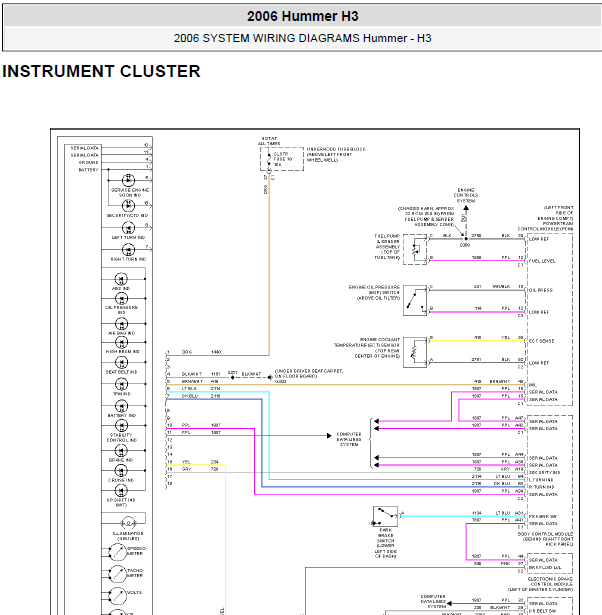Select the High Beam indicator LED symbol

click(x=121, y=342)
